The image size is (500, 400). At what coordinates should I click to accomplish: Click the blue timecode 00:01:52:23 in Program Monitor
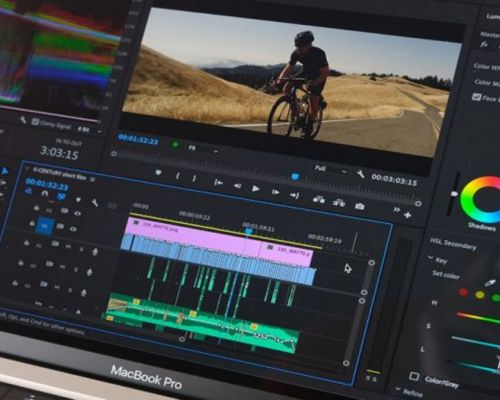(x=138, y=139)
